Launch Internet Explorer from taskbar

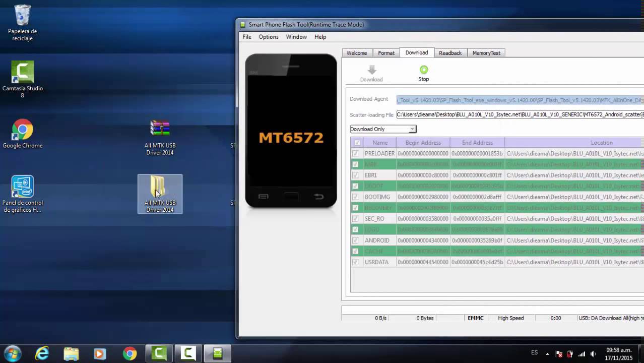[42, 354]
